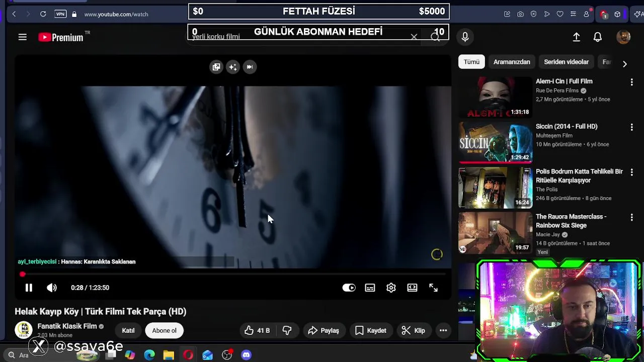
Task: Toggle the autoplay switch
Action: pyautogui.click(x=349, y=288)
